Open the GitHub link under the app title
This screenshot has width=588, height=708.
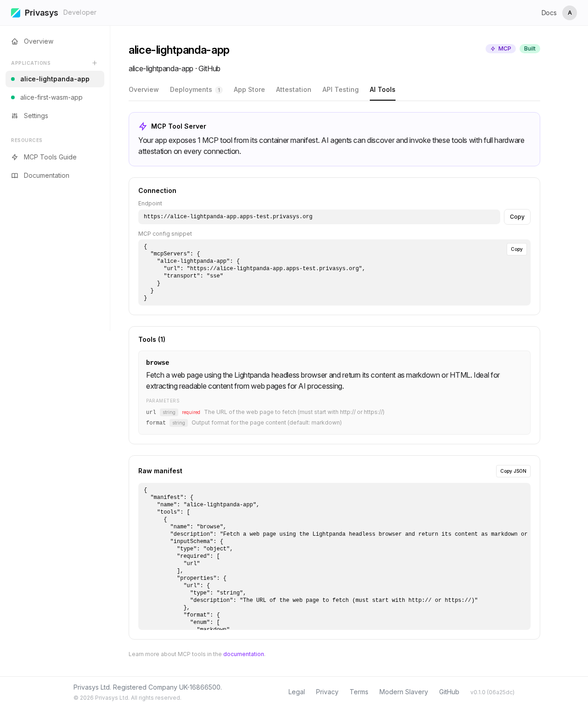coord(209,68)
